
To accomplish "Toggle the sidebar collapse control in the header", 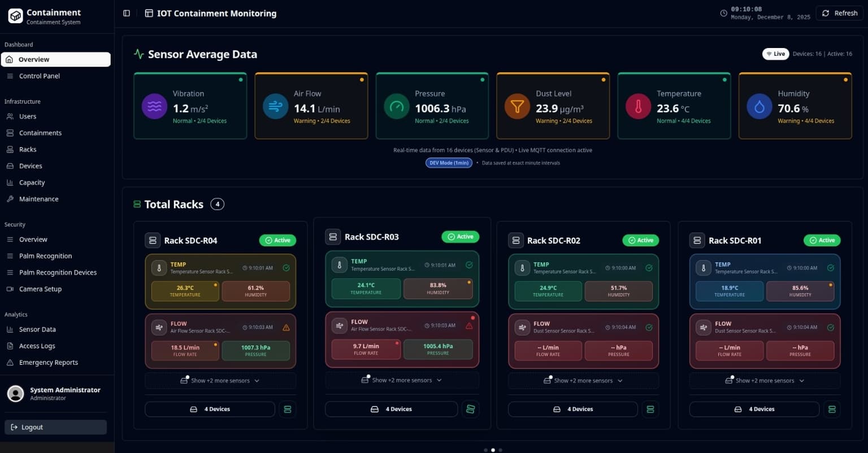I will [126, 13].
